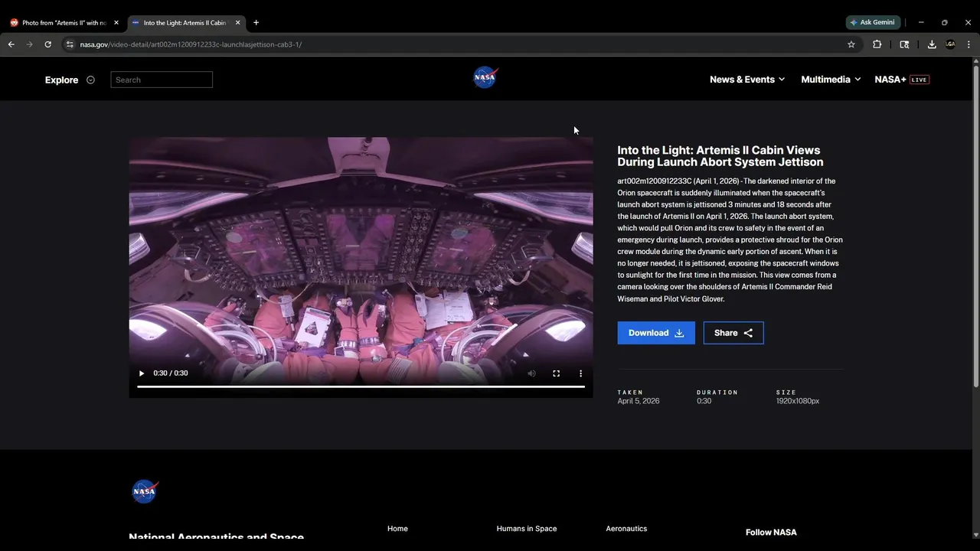Open footer Aeronautics link
Screen dimensions: 980x551
pyautogui.click(x=626, y=528)
